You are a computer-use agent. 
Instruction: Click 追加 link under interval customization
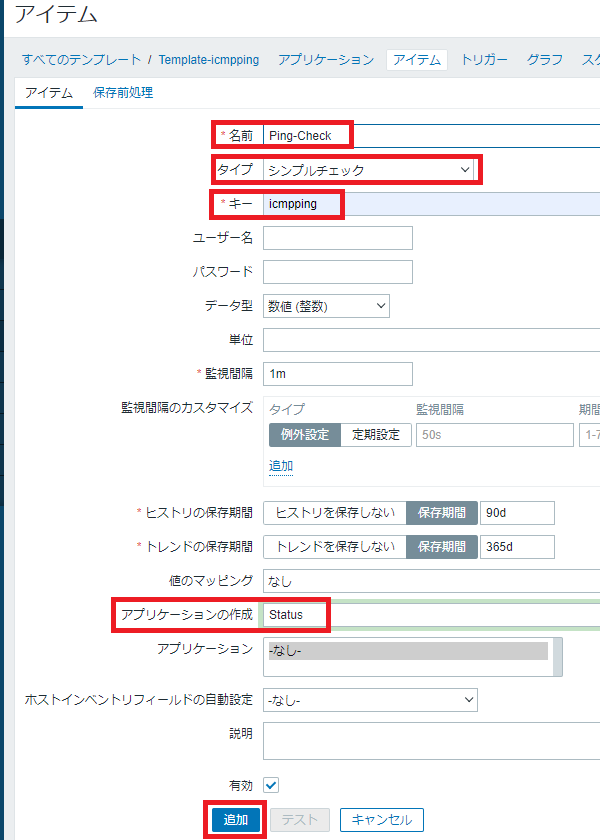(281, 466)
